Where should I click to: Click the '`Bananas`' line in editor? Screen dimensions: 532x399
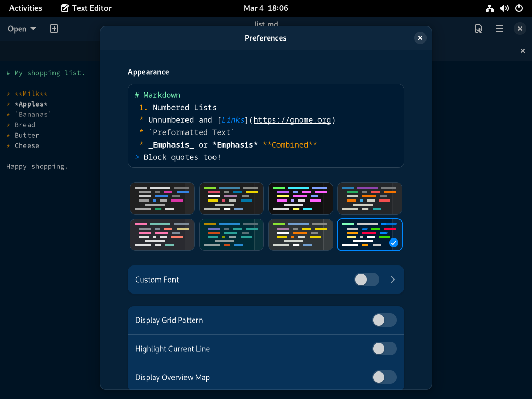(33, 115)
